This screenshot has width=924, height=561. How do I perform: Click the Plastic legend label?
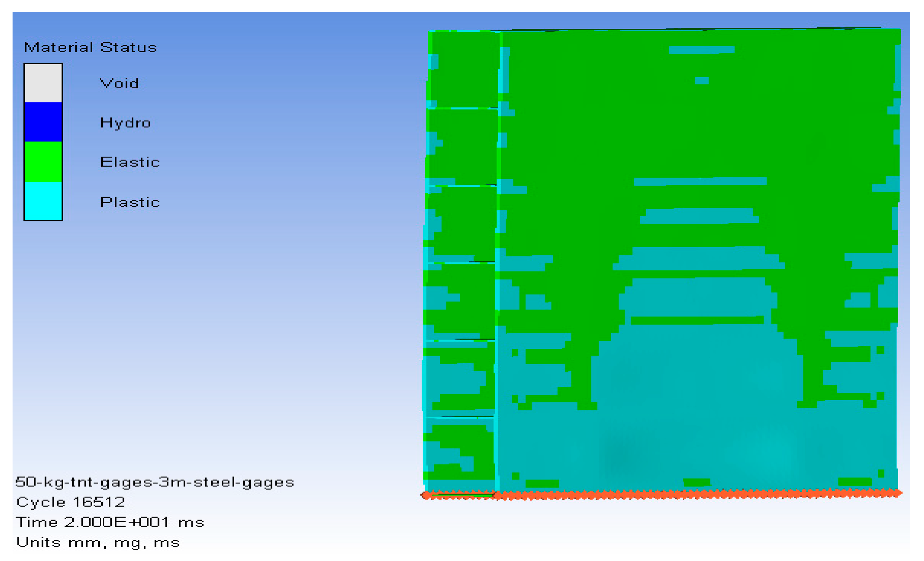(x=130, y=202)
